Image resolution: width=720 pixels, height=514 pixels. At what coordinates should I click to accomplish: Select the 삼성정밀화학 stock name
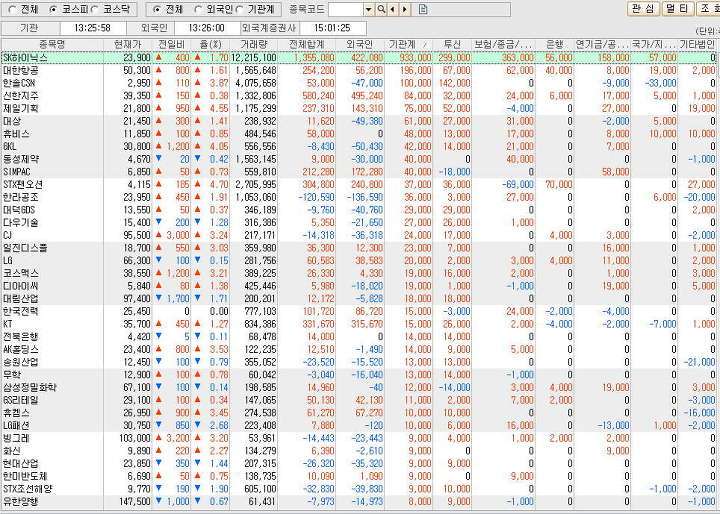pos(30,387)
